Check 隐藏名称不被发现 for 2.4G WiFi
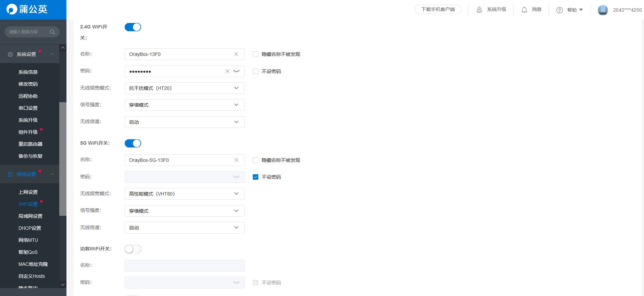This screenshot has height=296, width=644. [256, 54]
